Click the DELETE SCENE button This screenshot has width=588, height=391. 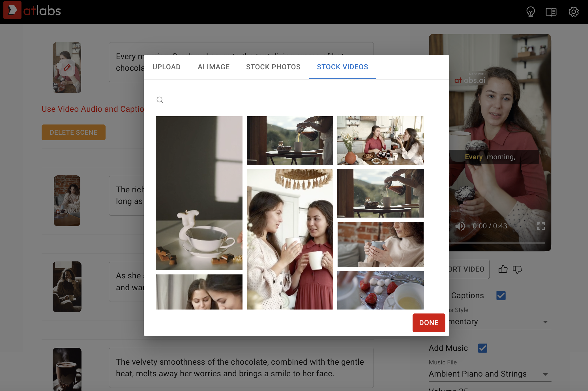(x=73, y=132)
